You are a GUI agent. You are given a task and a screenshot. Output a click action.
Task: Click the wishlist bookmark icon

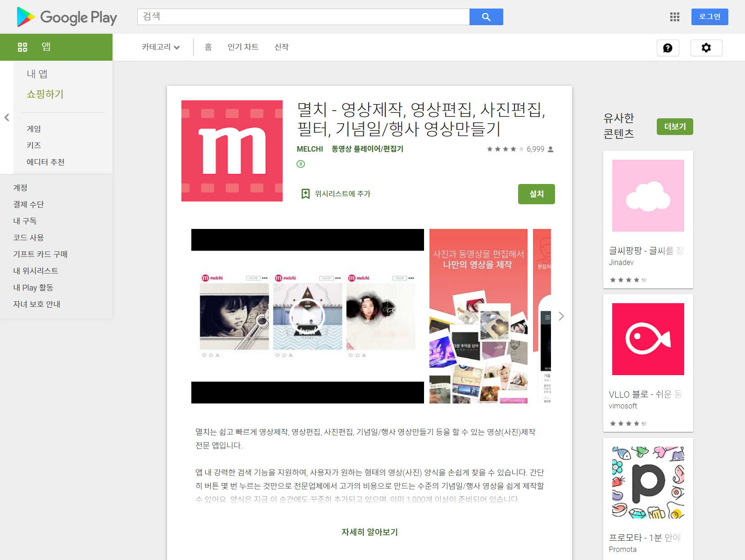click(x=306, y=194)
